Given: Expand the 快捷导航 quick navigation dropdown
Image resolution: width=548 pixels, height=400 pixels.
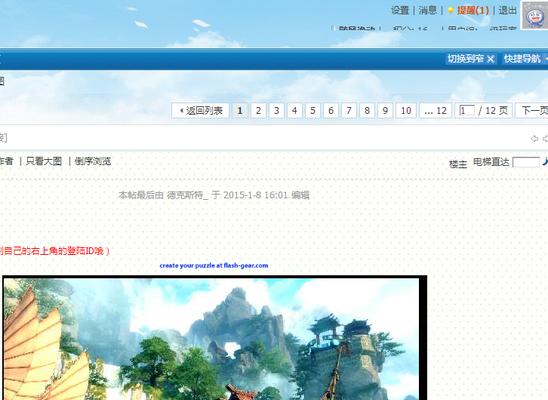Looking at the screenshot, I should [525, 59].
